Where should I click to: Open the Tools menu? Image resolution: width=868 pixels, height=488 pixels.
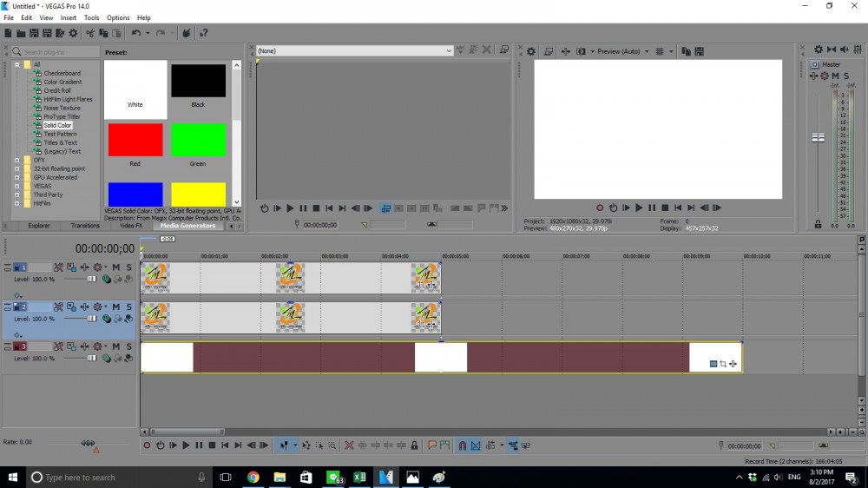91,17
